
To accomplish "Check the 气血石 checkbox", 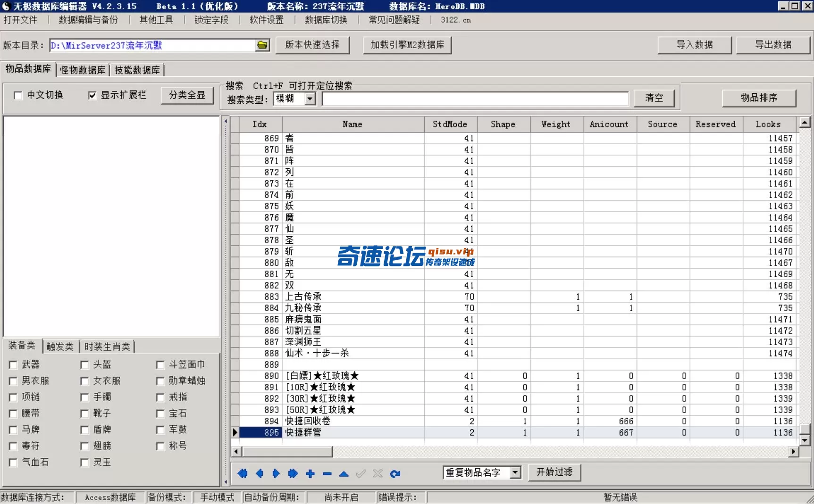I will (13, 463).
